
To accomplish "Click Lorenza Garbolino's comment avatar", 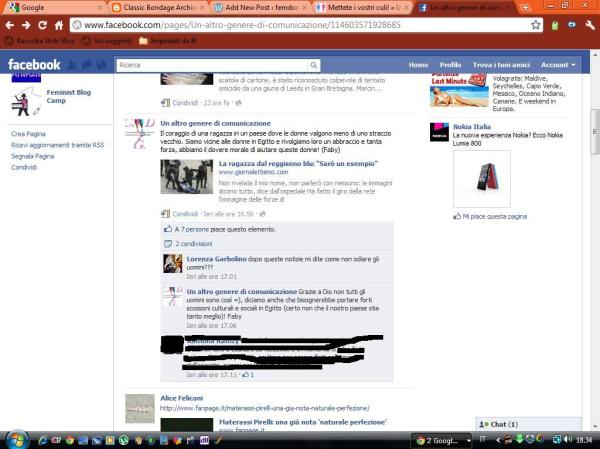I will [172, 264].
